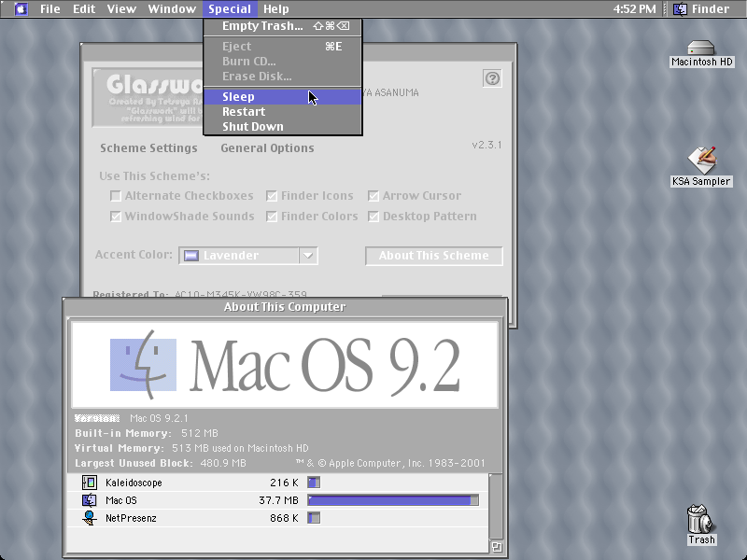
Task: Open the View menu
Action: (x=121, y=9)
